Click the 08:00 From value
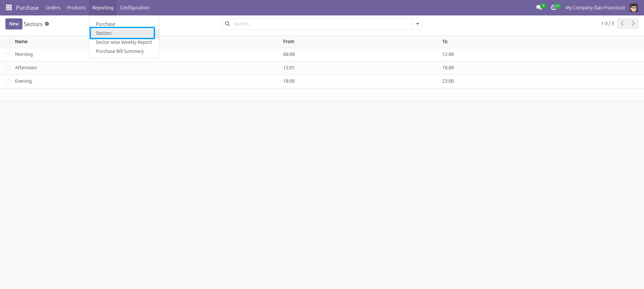The height and width of the screenshot is (289, 644). [289, 54]
